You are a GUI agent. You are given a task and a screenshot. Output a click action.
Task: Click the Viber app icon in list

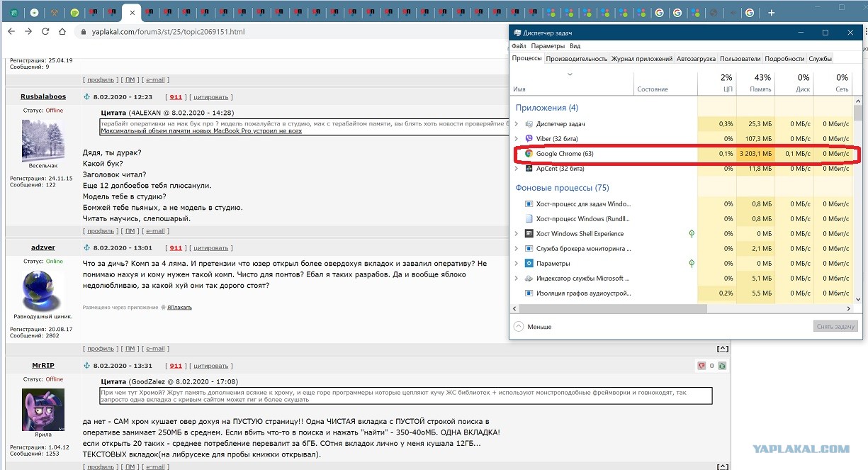[529, 139]
